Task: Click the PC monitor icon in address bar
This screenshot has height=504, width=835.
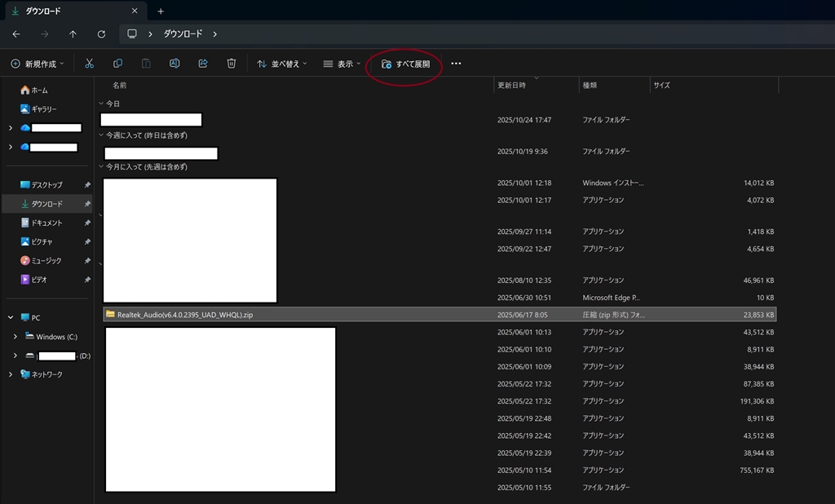Action: (x=132, y=33)
